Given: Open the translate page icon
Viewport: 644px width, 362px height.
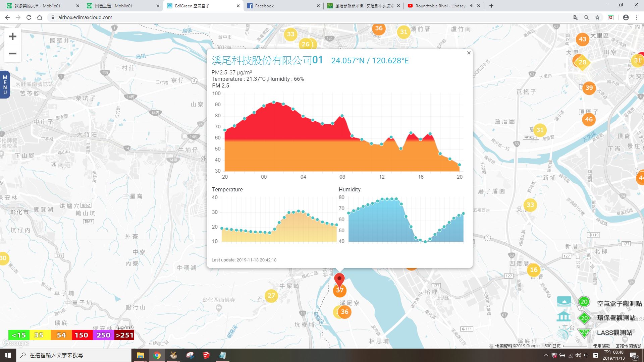Looking at the screenshot, I should (x=576, y=17).
